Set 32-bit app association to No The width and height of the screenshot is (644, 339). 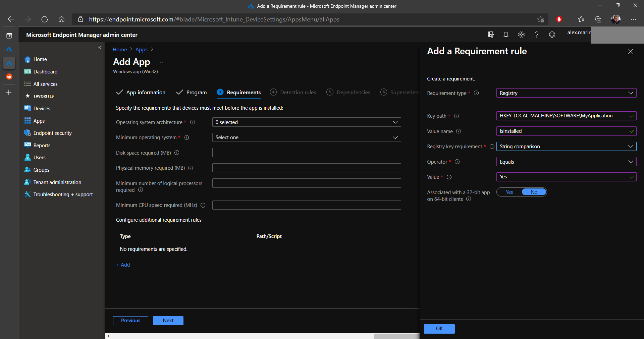coord(534,192)
